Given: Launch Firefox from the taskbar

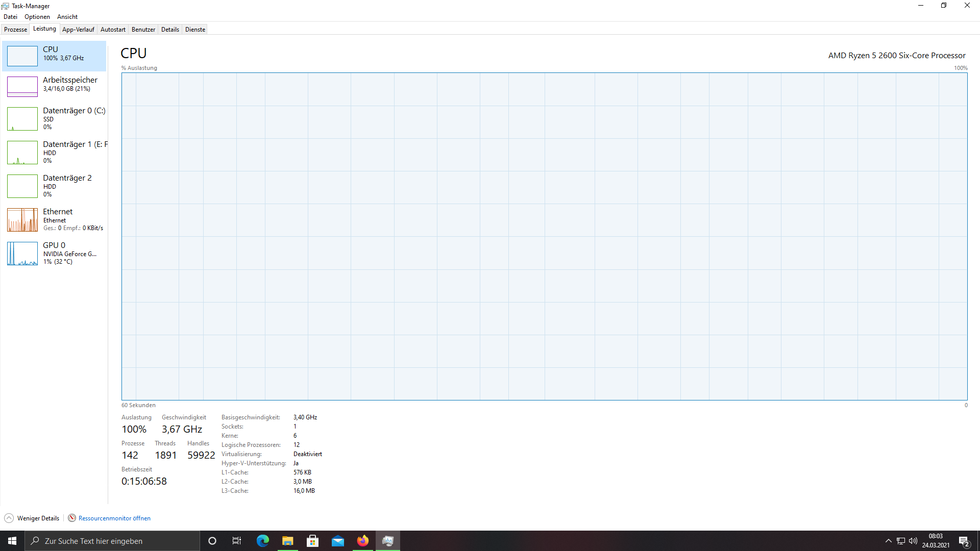Looking at the screenshot, I should tap(362, 541).
